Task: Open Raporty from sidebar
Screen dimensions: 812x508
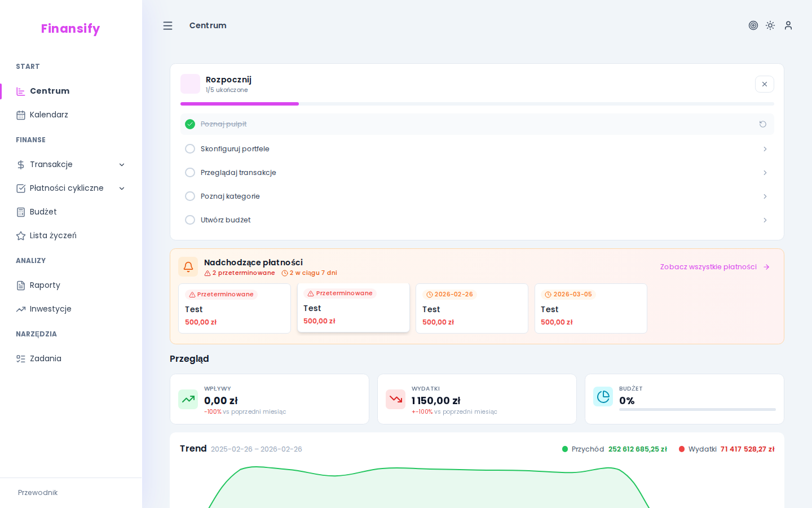Action: pyautogui.click(x=45, y=286)
